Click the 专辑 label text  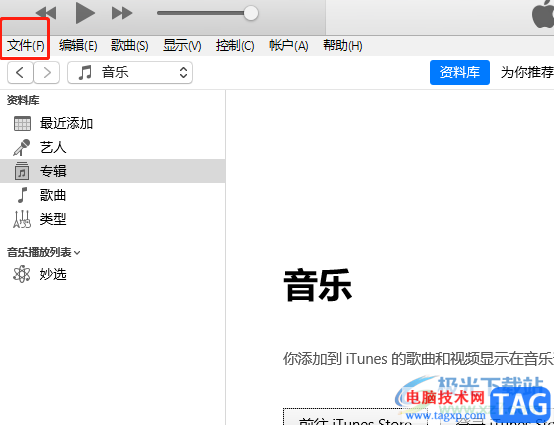[53, 171]
